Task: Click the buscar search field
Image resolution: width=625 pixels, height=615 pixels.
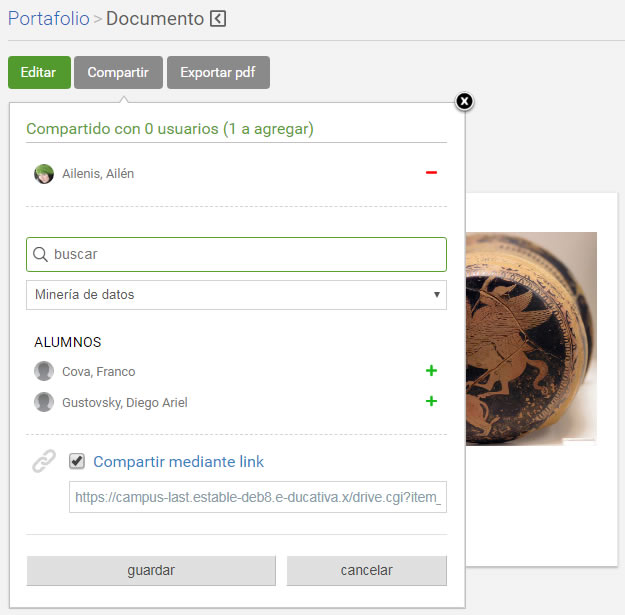Action: point(245,255)
